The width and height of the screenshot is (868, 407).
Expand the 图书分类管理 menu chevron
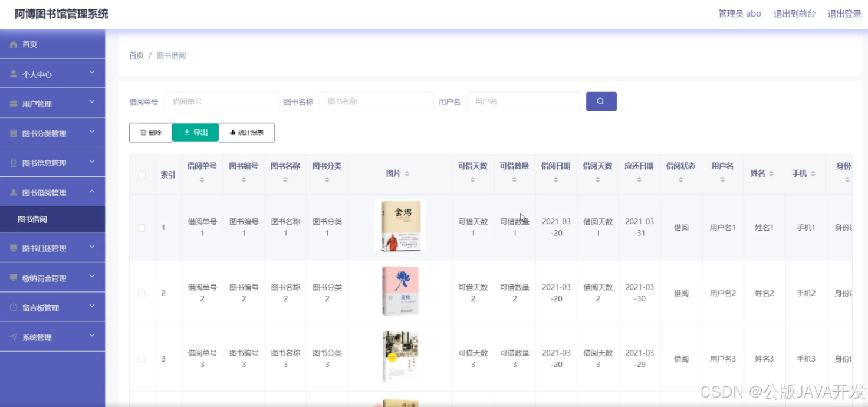[x=92, y=132]
